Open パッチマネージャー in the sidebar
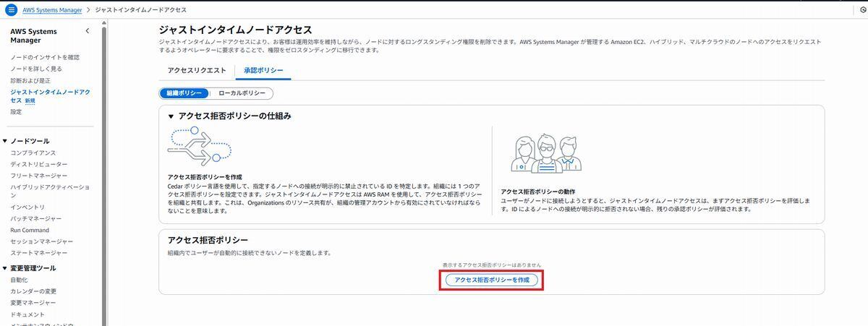 [x=36, y=219]
